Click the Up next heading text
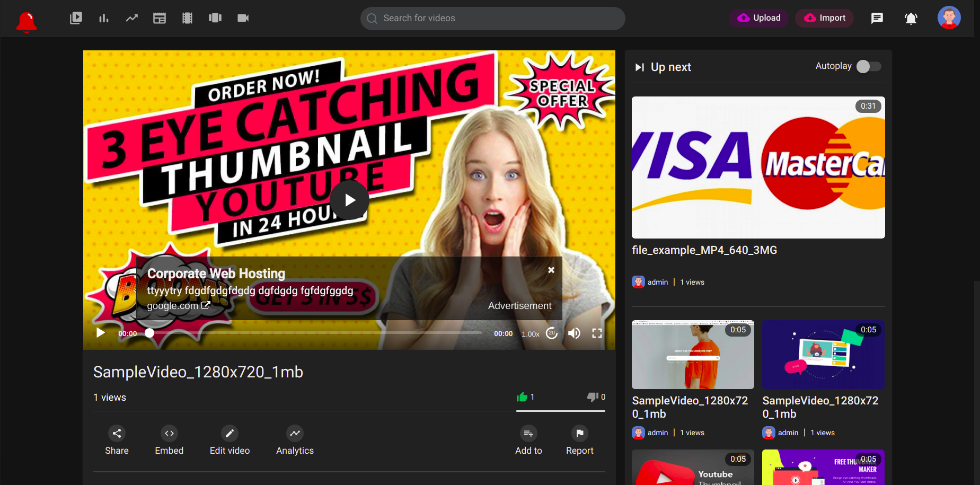980x485 pixels. click(671, 67)
